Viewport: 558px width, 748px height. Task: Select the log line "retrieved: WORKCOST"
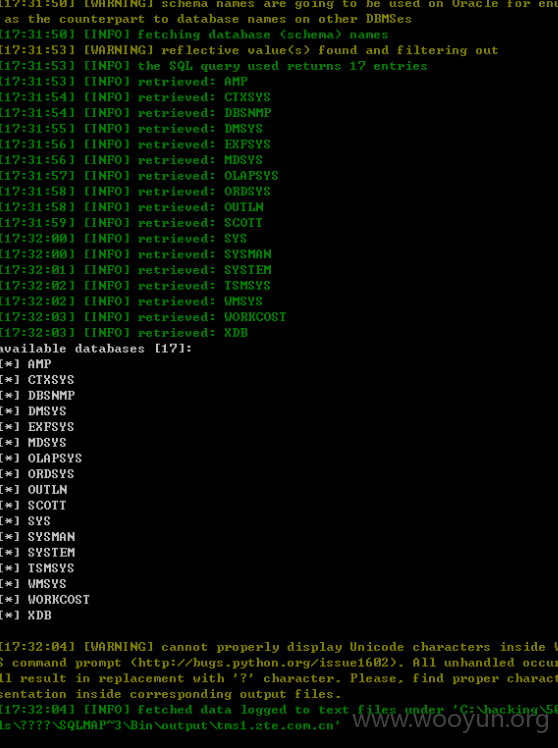point(143,317)
